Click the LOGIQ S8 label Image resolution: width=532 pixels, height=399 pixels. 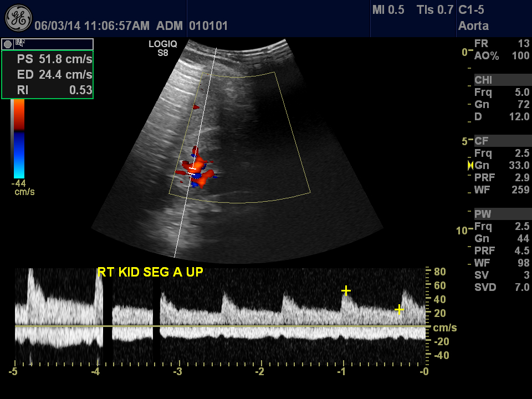click(163, 49)
